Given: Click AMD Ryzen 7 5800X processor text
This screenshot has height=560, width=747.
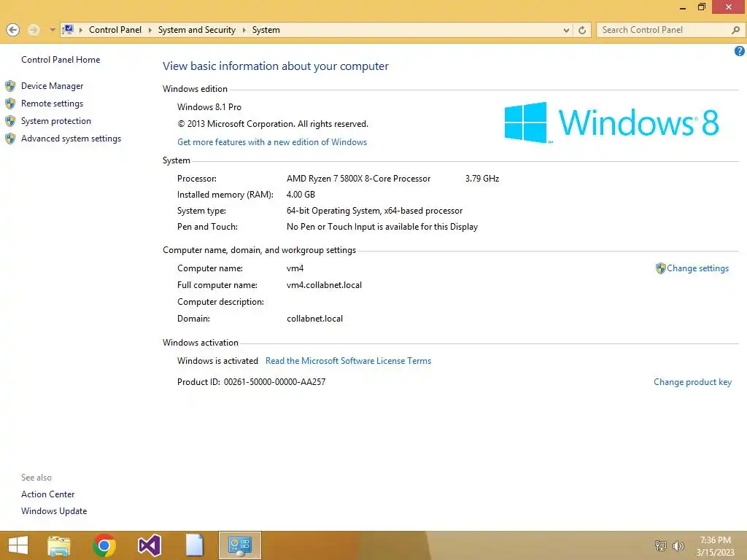Looking at the screenshot, I should (x=358, y=179).
